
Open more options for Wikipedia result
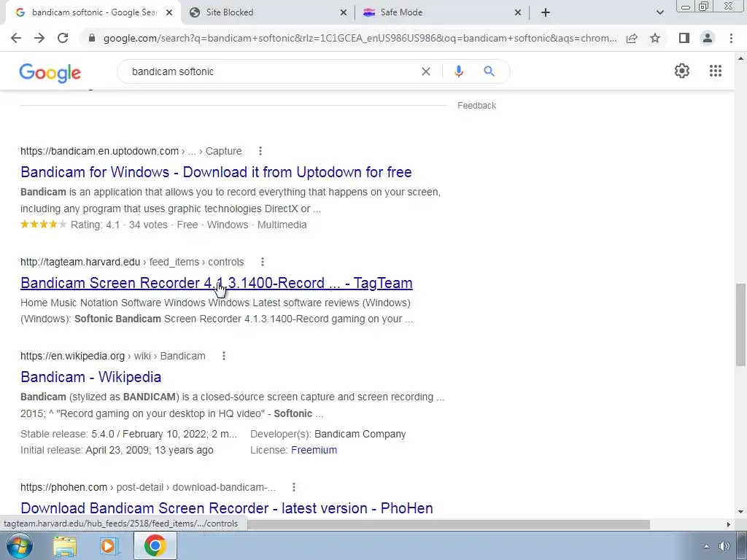click(x=224, y=356)
